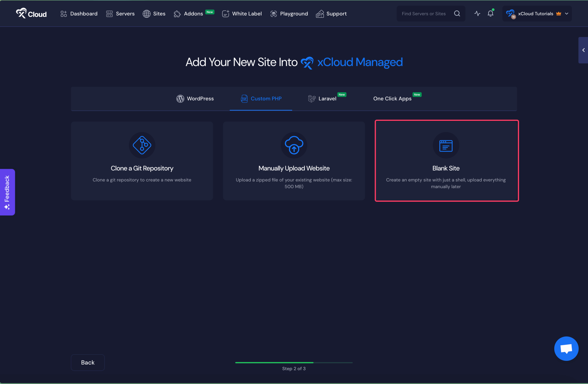
Task: Click the xCloud logo in header
Action: click(x=31, y=14)
